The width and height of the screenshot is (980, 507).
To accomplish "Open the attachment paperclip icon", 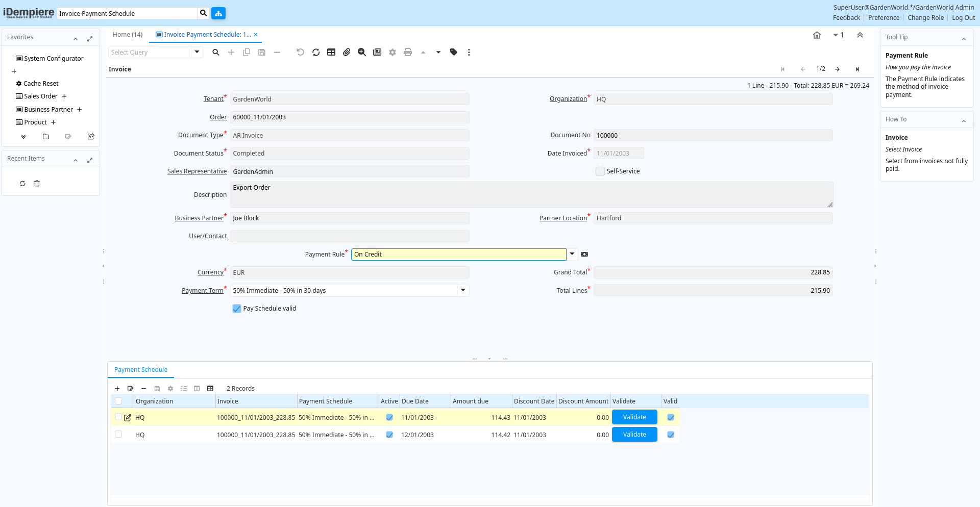I will [347, 52].
